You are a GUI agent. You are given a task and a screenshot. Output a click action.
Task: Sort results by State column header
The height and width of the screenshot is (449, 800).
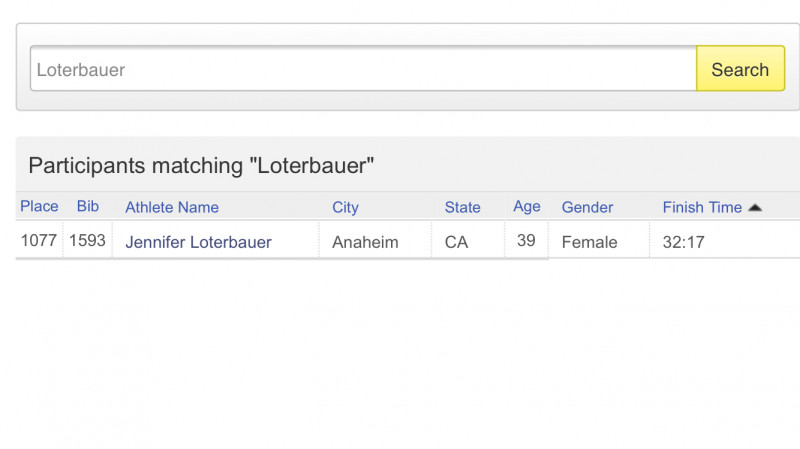[462, 208]
